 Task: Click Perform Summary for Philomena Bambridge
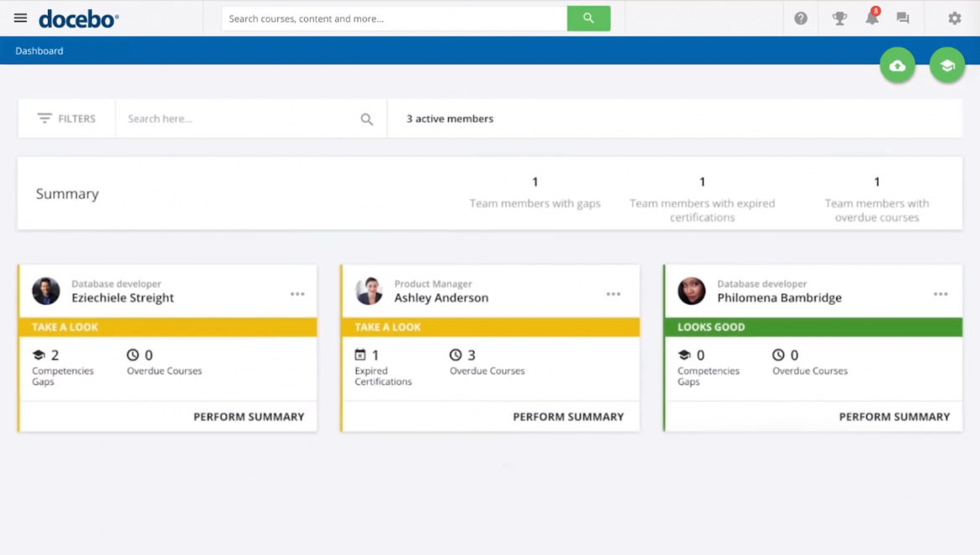tap(895, 415)
